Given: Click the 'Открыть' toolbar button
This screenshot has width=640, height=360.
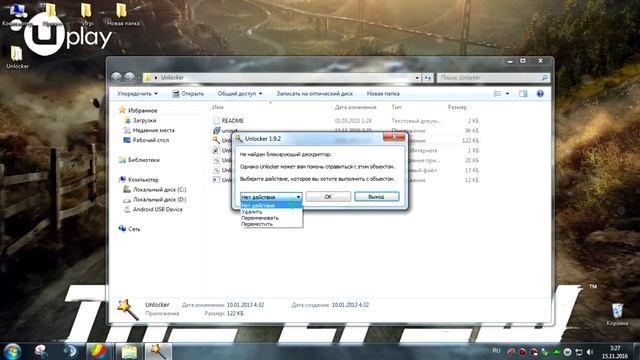Looking at the screenshot, I should tap(188, 94).
